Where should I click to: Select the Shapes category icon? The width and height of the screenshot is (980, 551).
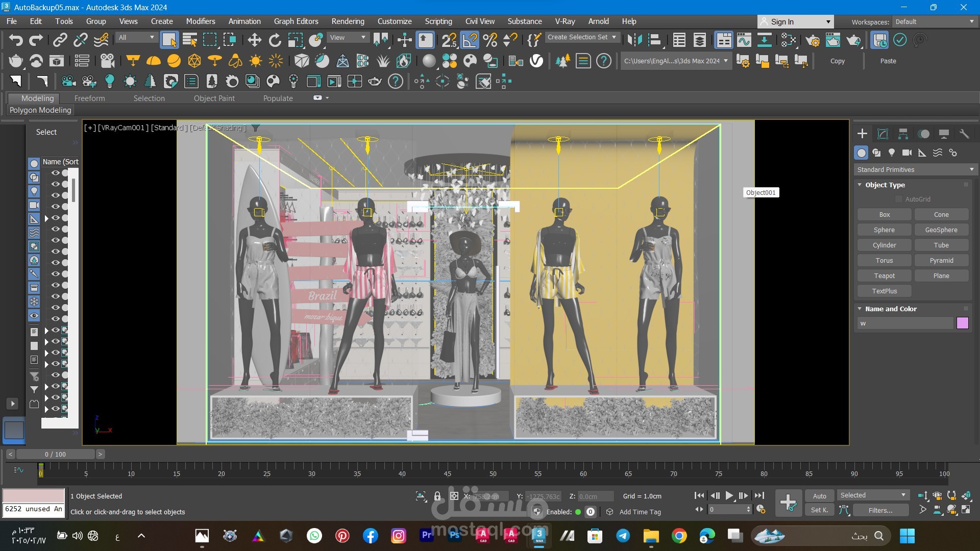876,153
